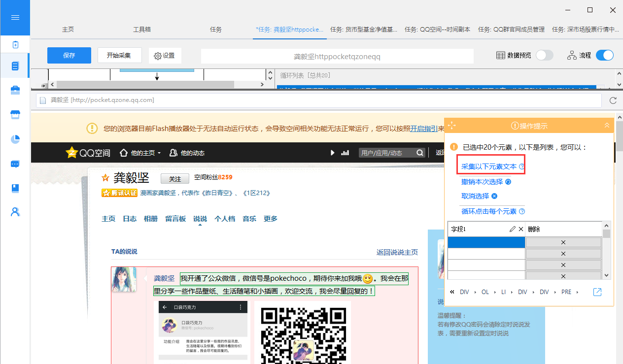Click the X icon beside the 字段1 header
The height and width of the screenshot is (364, 623).
pos(521,229)
